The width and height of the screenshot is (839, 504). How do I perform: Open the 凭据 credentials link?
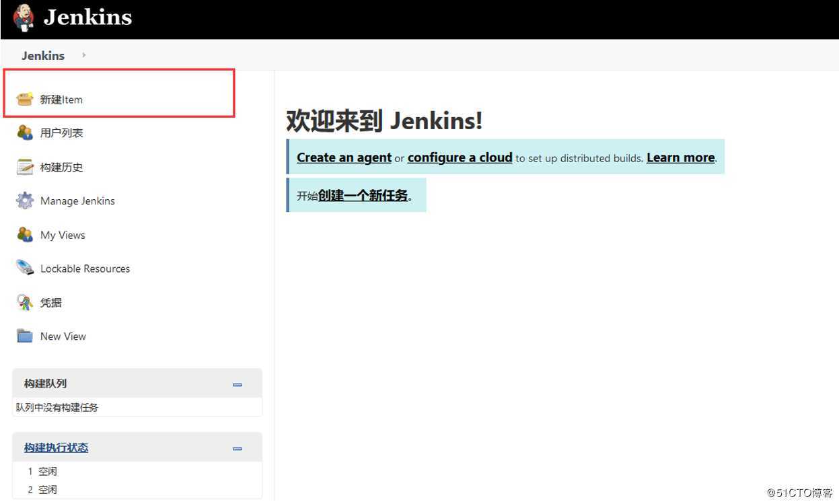point(50,303)
